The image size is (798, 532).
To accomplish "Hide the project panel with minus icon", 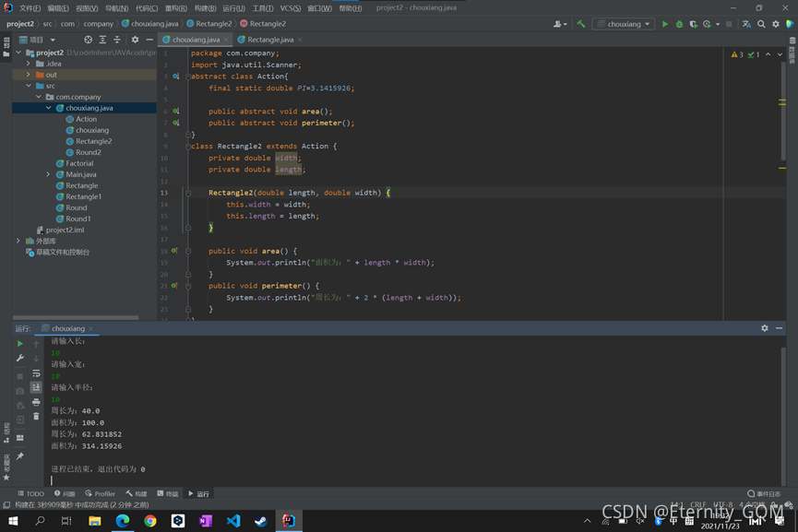I will pos(149,40).
